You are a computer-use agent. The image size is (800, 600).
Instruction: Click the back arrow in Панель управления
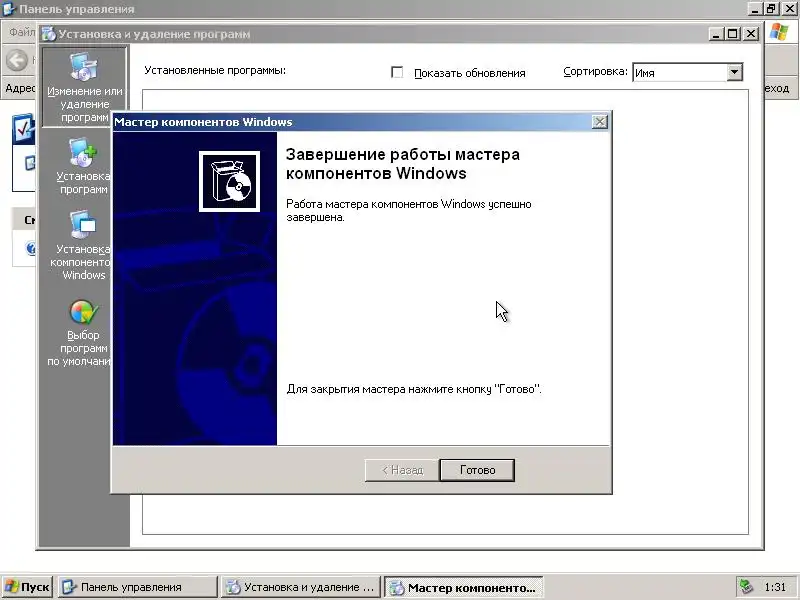16,60
